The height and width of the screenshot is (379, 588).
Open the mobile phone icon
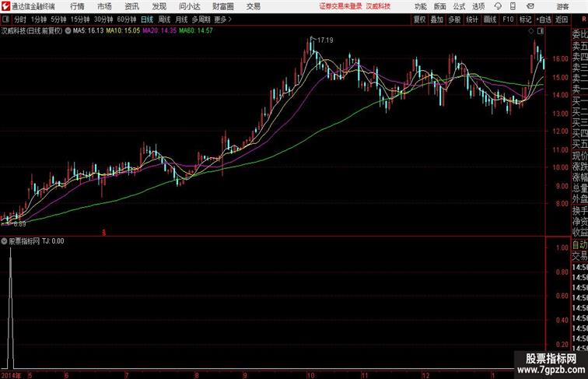pyautogui.click(x=513, y=6)
